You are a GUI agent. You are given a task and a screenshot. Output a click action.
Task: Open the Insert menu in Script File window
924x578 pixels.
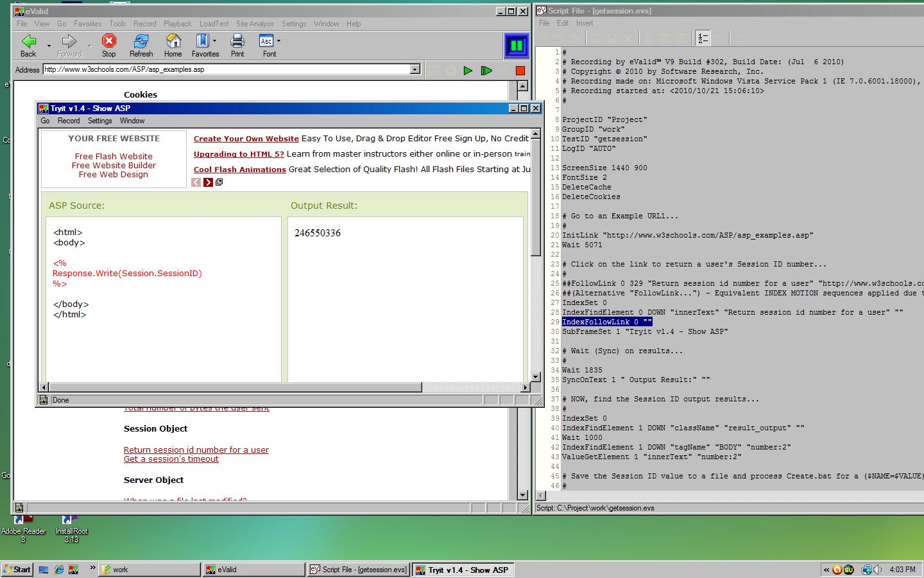[585, 23]
